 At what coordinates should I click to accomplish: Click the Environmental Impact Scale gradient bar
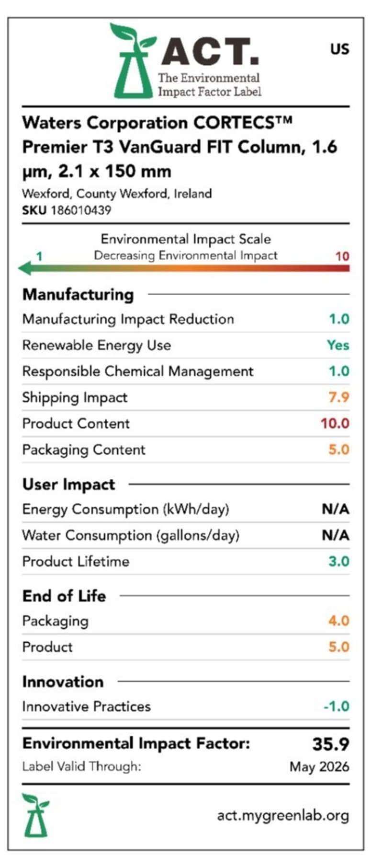(x=184, y=268)
